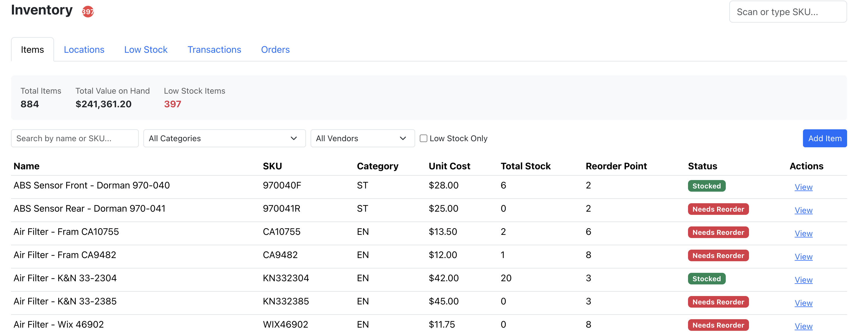The image size is (868, 334).
Task: Open the All Categories dropdown
Action: pos(224,138)
